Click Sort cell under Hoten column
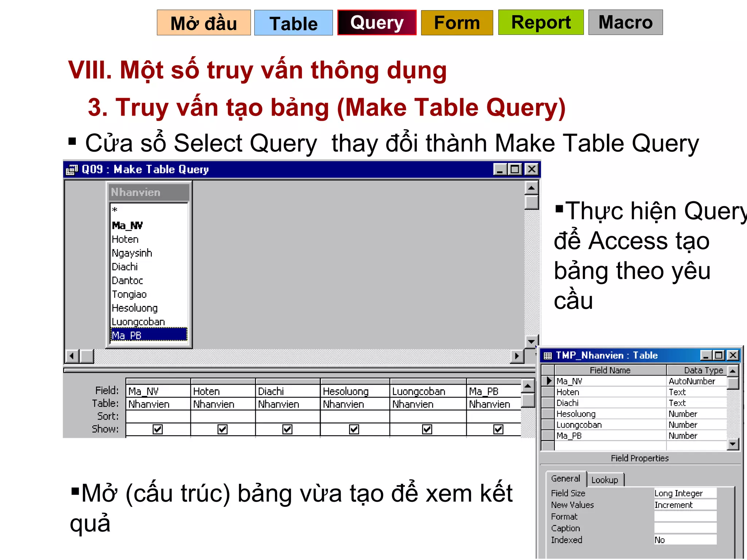The image size is (747, 560). tap(223, 416)
